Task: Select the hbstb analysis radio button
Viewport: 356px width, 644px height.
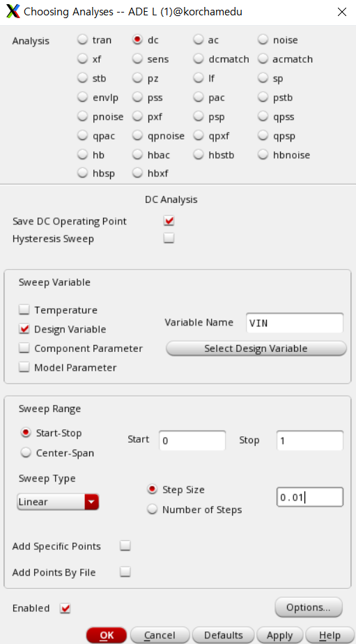Action: click(x=199, y=155)
